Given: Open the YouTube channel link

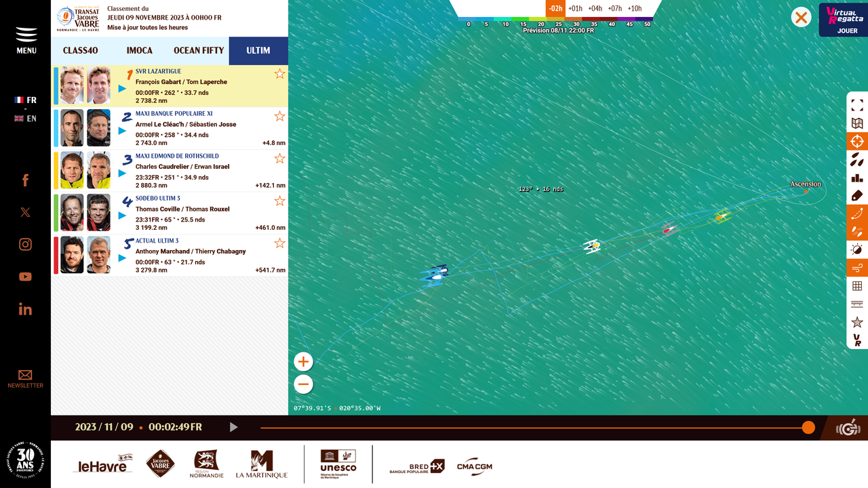Looking at the screenshot, I should click(x=25, y=277).
